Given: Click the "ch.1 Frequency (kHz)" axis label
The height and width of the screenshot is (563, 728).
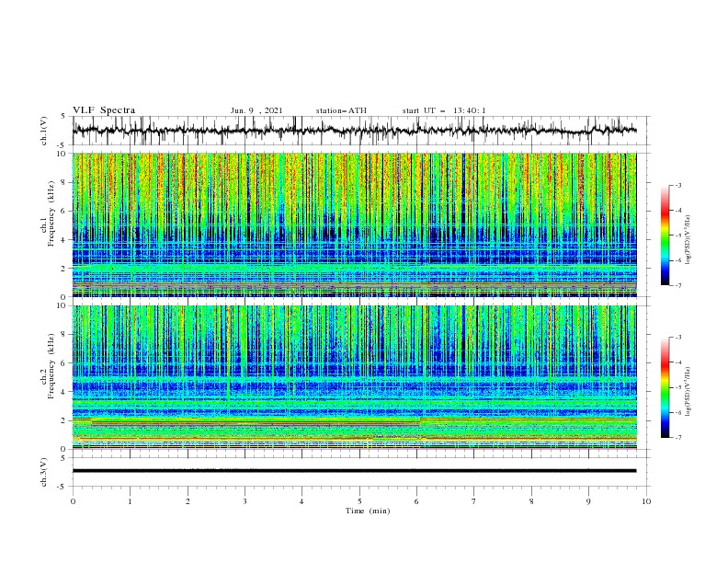Looking at the screenshot, I should (48, 212).
